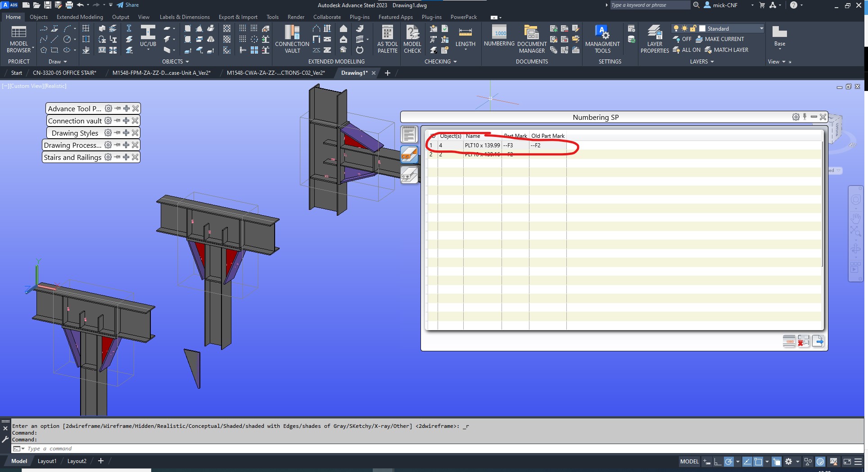
Task: Toggle polar tracking in status bar
Action: 728,462
